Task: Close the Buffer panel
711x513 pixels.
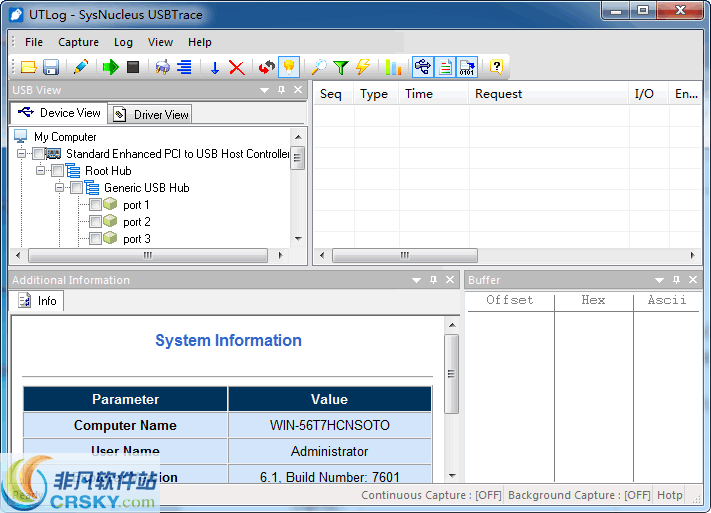Action: (x=693, y=280)
